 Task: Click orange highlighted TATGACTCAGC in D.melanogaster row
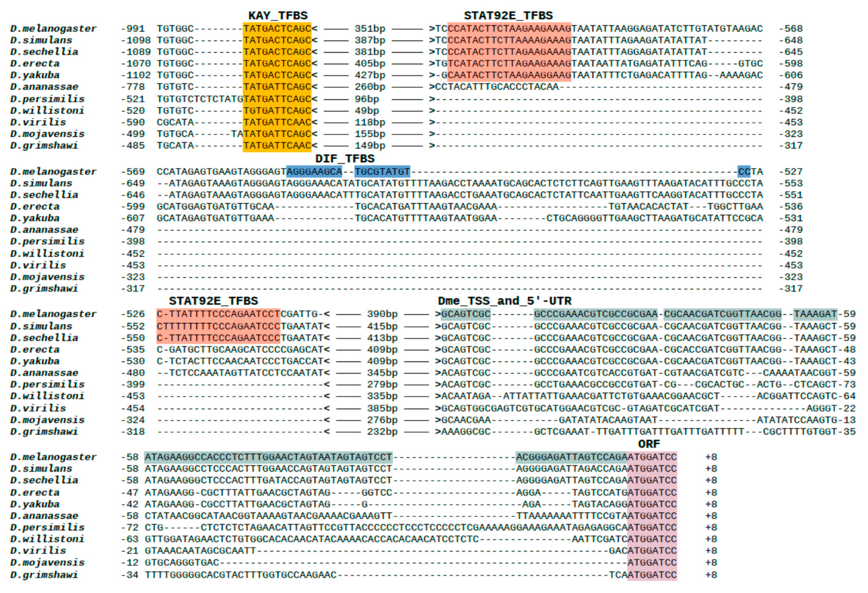[x=277, y=29]
